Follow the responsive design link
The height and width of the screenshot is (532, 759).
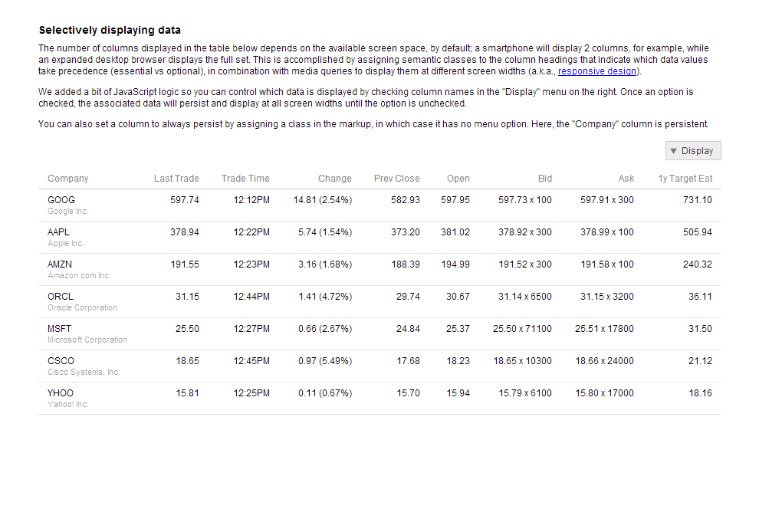pyautogui.click(x=596, y=71)
